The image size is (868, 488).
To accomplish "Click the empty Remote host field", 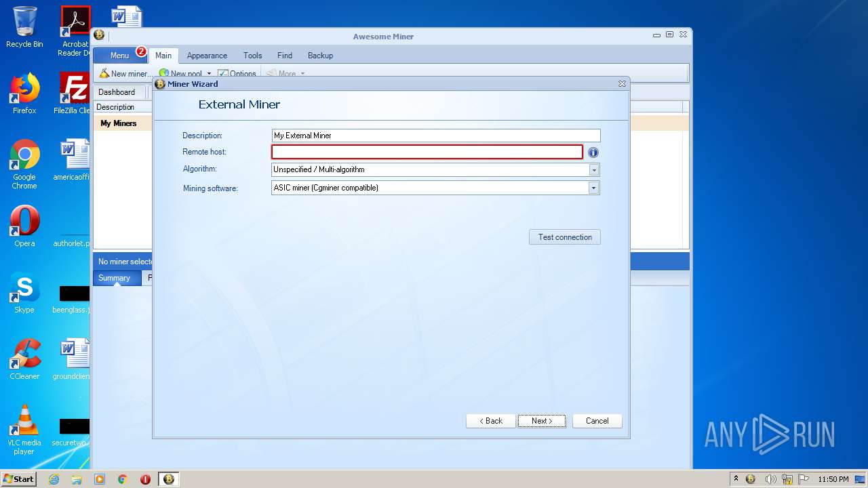I will (x=427, y=152).
